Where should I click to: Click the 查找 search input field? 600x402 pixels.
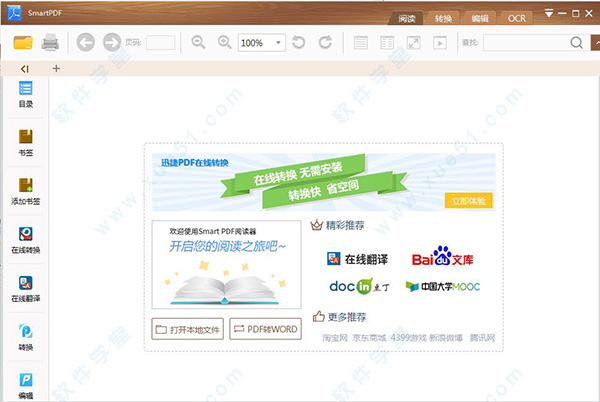click(x=526, y=42)
